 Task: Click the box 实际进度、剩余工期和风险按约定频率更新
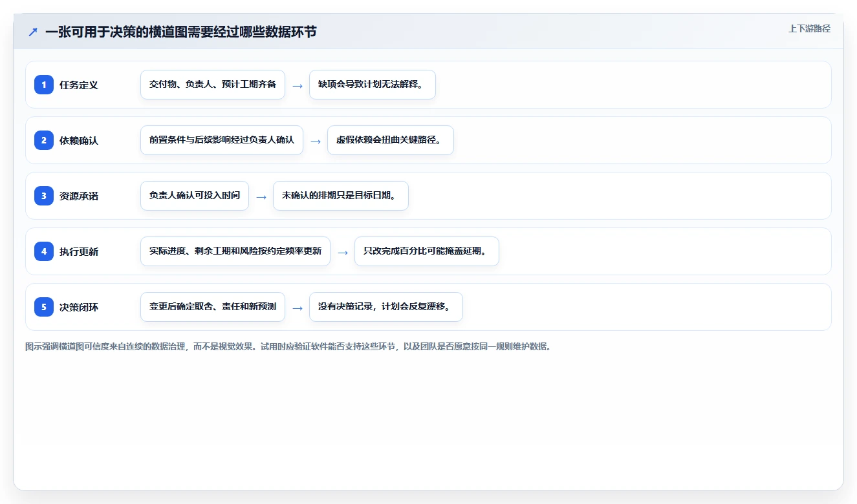(235, 251)
